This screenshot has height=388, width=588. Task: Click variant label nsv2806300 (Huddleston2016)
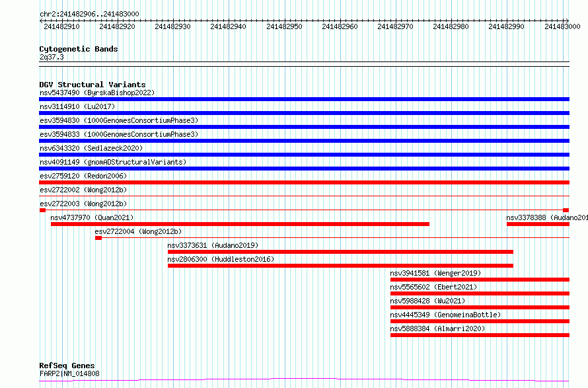(x=221, y=259)
